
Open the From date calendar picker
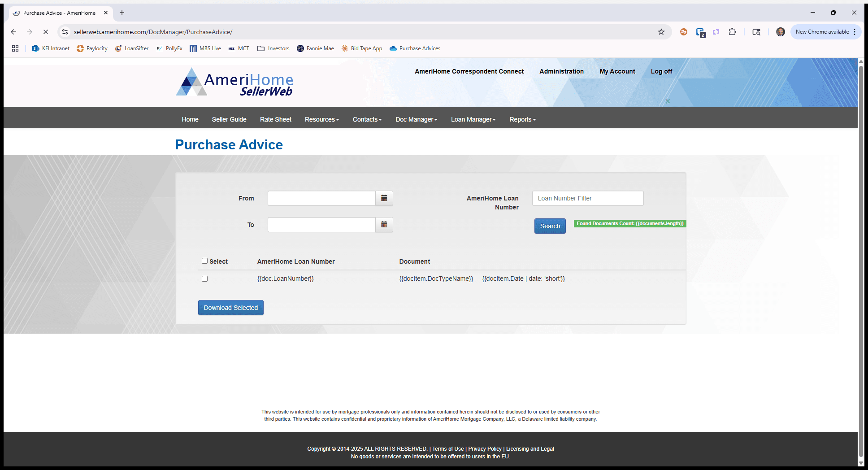(384, 198)
